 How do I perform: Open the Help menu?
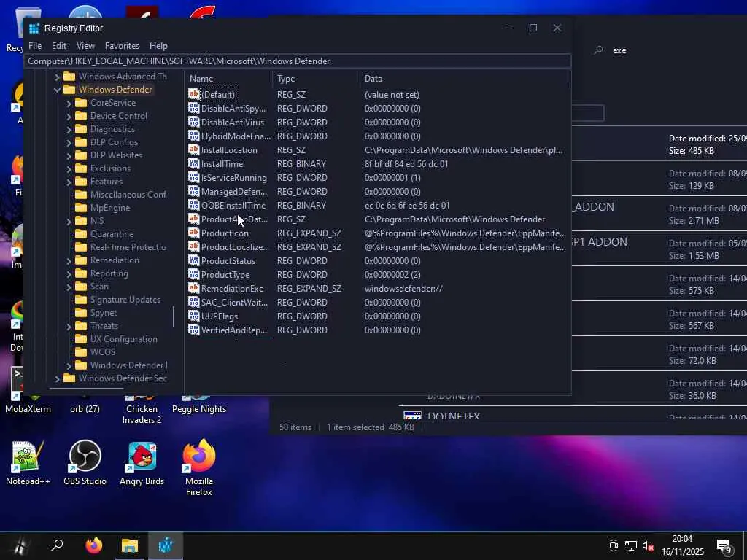(158, 46)
